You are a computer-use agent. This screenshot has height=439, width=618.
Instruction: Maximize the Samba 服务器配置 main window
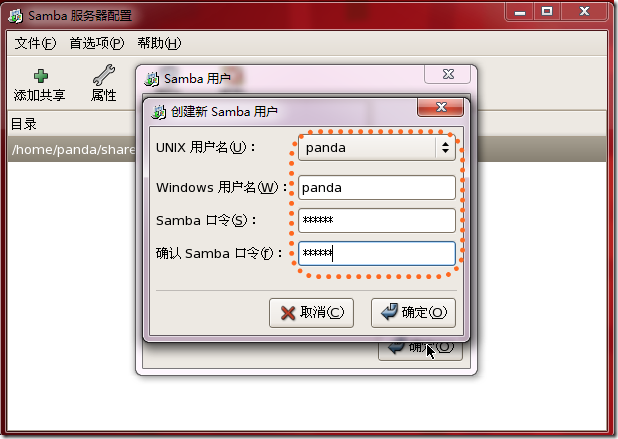(547, 11)
